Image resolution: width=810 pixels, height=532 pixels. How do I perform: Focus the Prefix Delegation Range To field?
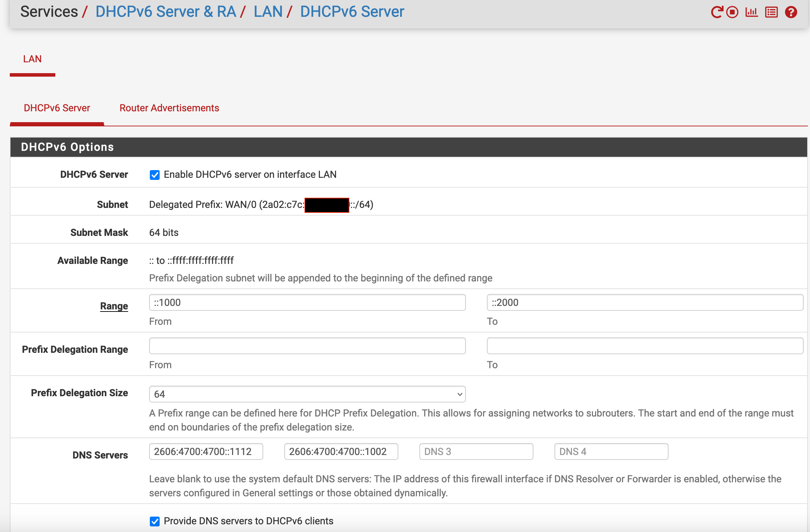pos(645,346)
